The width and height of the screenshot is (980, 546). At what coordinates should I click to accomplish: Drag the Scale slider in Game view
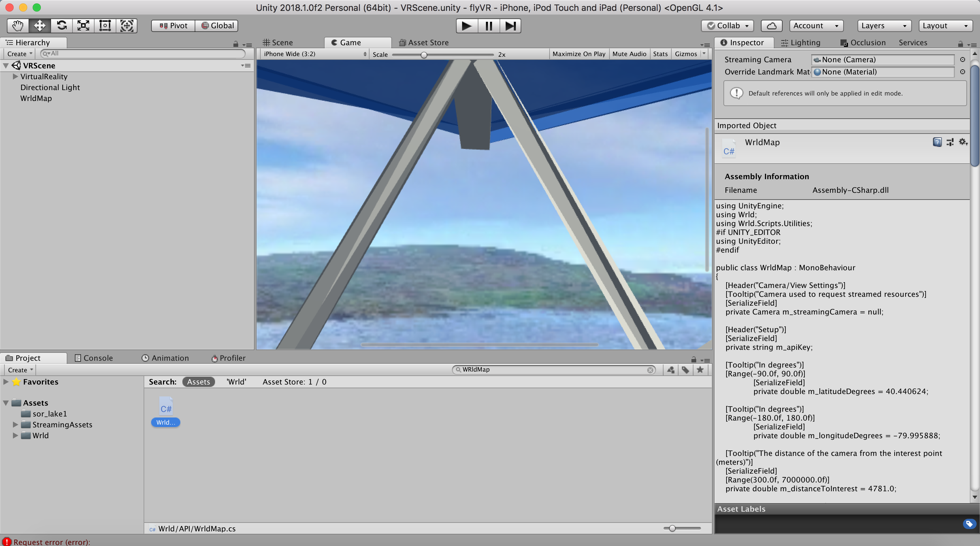[424, 54]
